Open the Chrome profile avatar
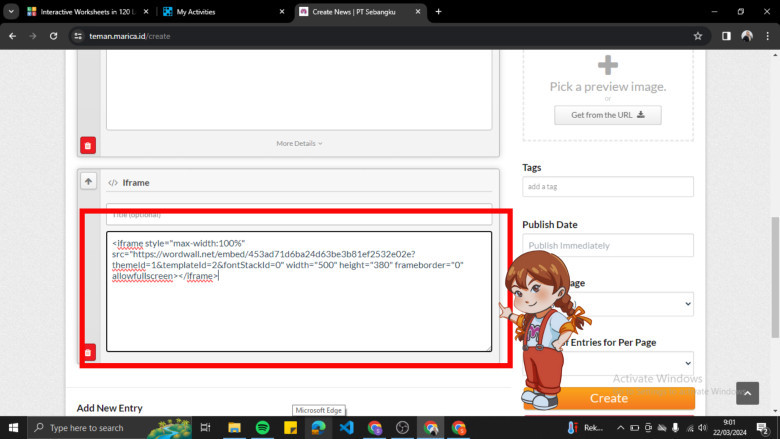 [747, 36]
